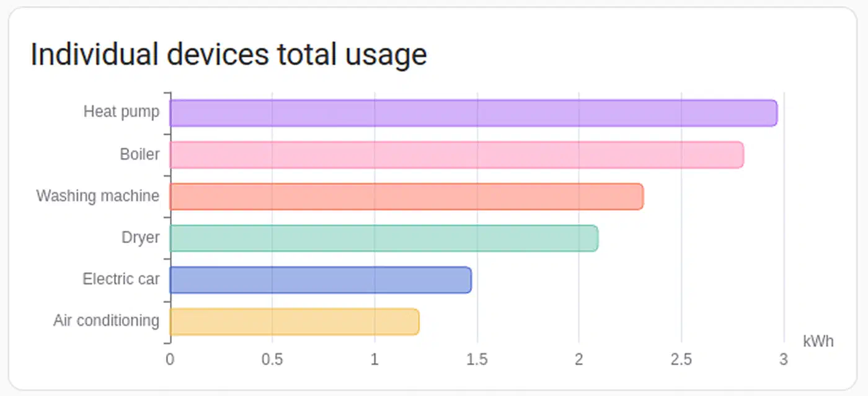Viewport: 868px width, 396px height.
Task: Click the 3 axis tick label
Action: point(784,359)
